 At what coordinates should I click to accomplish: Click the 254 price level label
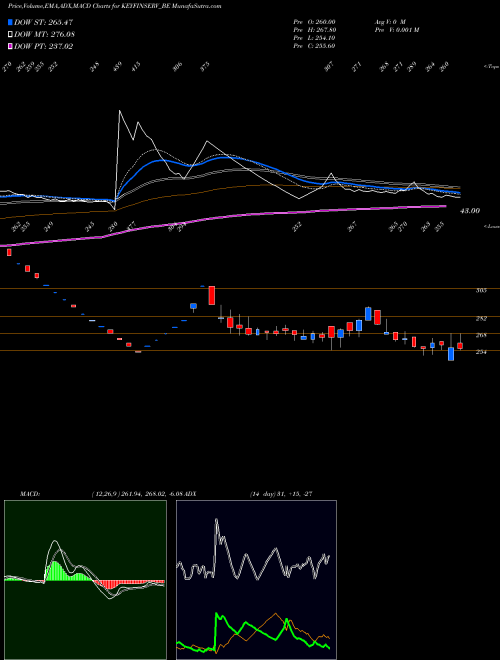(x=481, y=352)
